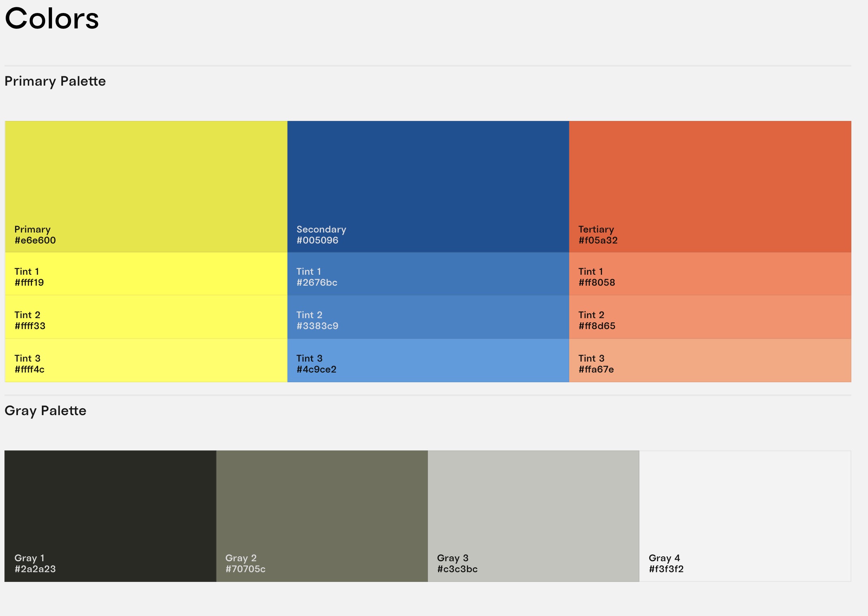Image resolution: width=868 pixels, height=616 pixels.
Task: Pick the yellow Tint 1 #ffff19 swatch
Action: pyautogui.click(x=146, y=274)
